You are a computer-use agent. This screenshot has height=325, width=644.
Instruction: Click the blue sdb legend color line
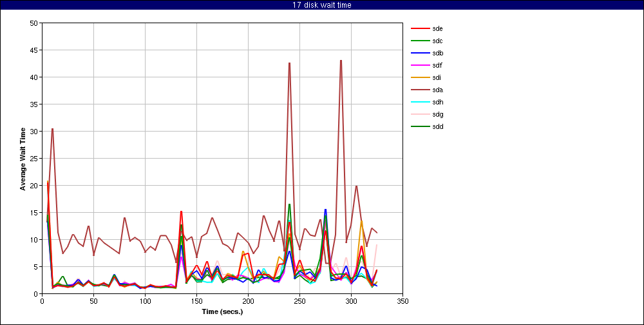(419, 53)
